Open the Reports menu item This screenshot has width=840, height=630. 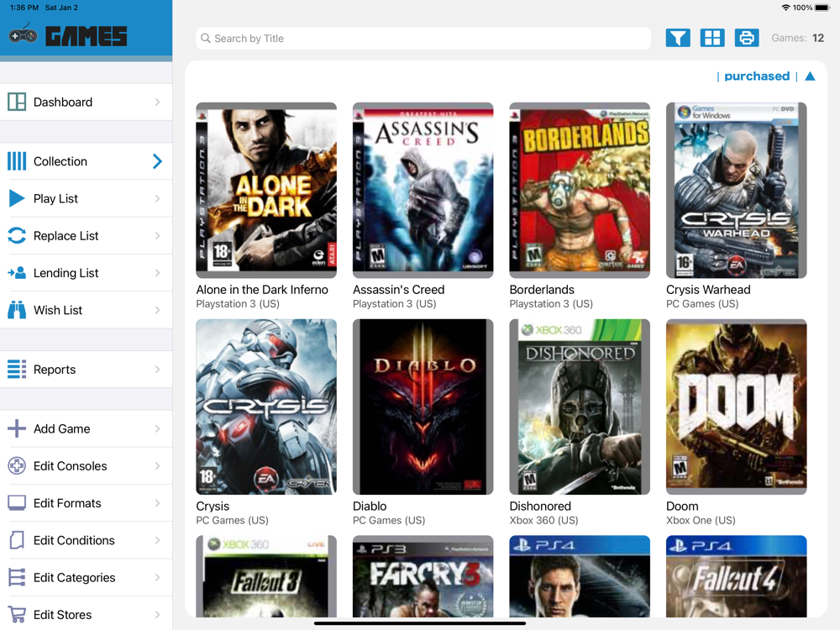[x=86, y=369]
